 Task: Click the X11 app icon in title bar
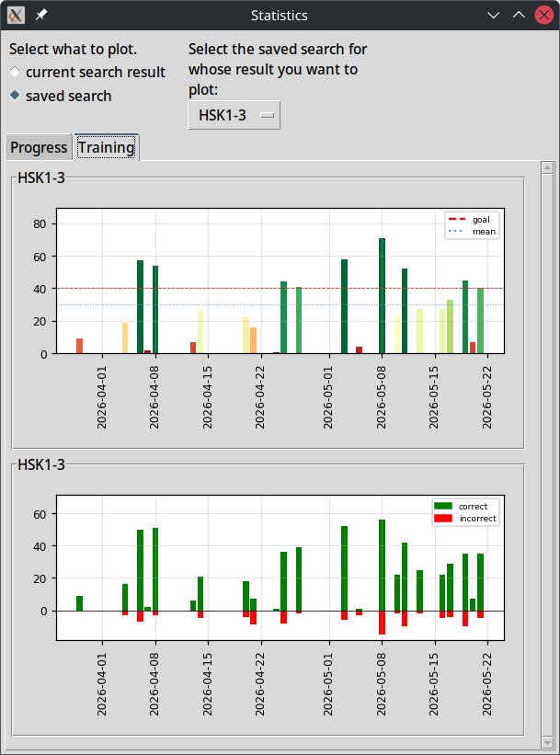point(16,16)
